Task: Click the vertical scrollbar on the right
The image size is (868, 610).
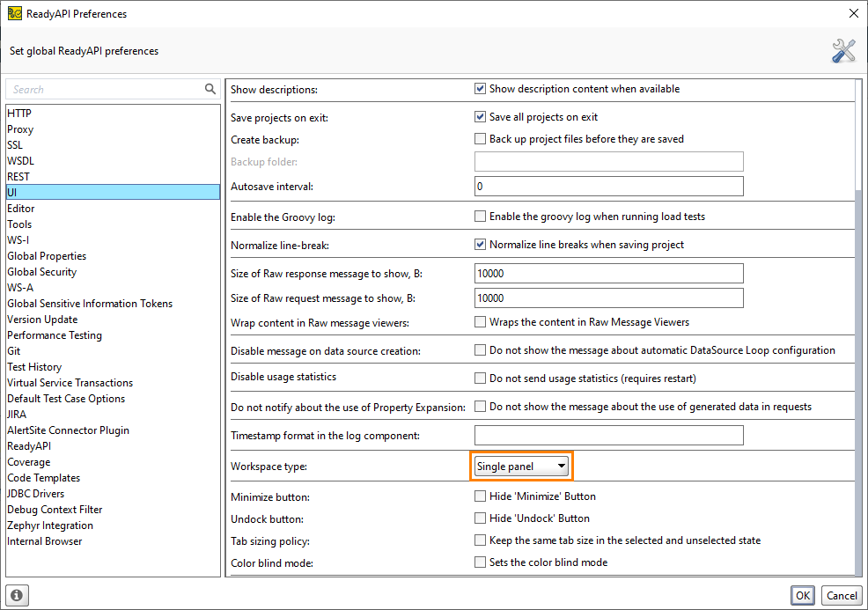Action: click(857, 352)
